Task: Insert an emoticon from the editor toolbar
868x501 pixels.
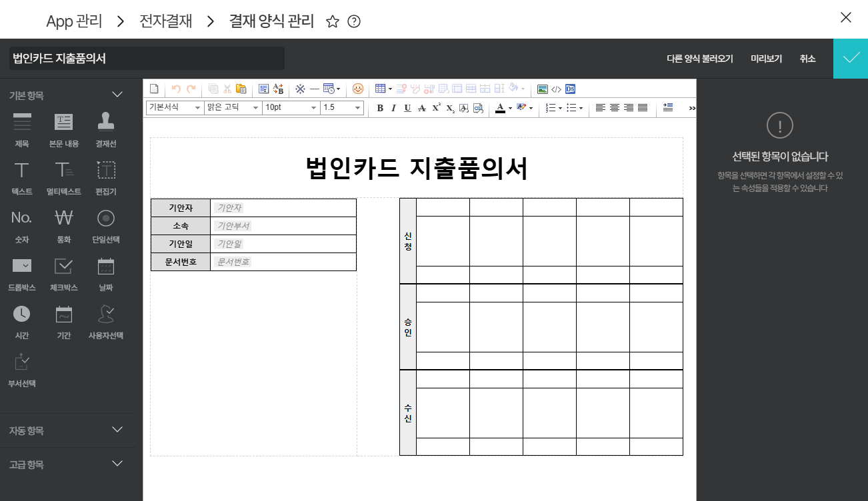Action: point(358,89)
